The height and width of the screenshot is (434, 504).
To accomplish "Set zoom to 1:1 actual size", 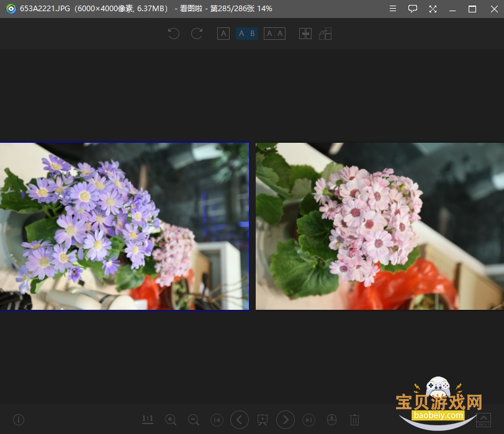I will [148, 419].
